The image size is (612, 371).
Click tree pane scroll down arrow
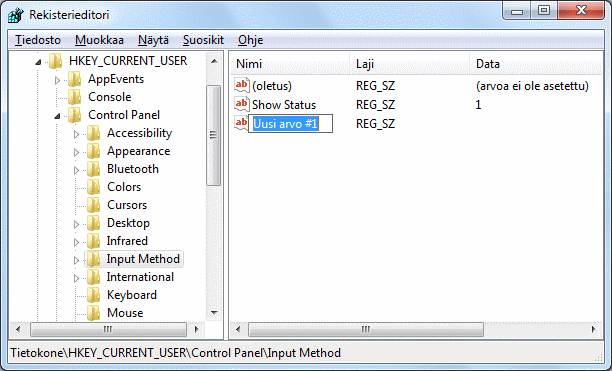(x=214, y=312)
